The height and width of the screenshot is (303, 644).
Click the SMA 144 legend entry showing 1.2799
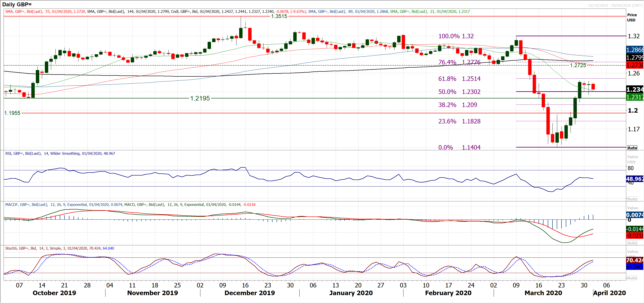(x=128, y=11)
